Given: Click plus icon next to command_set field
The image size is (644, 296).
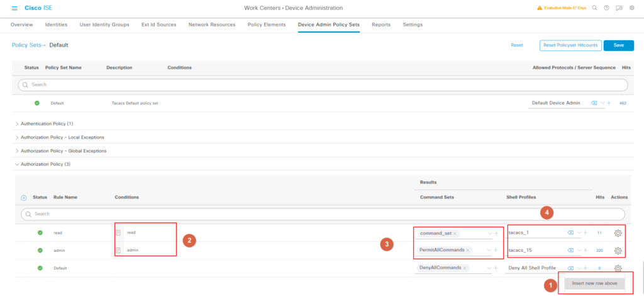Looking at the screenshot, I should click(x=497, y=233).
